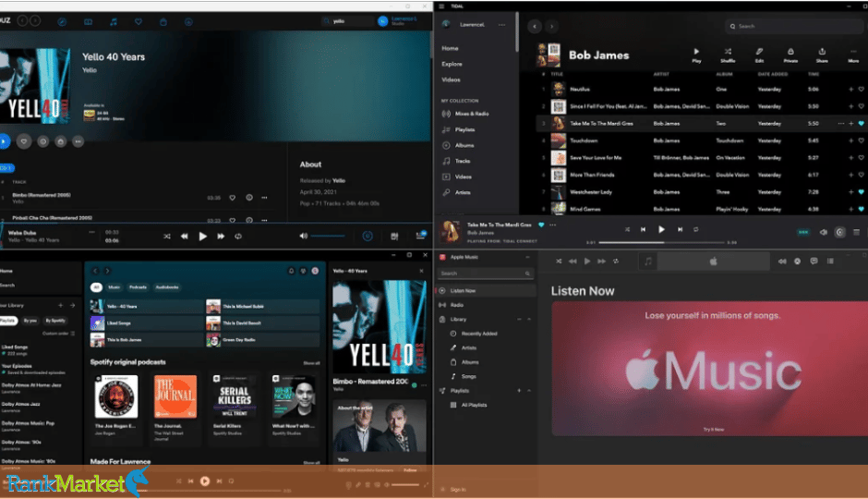Viewport: 868px width, 499px height.
Task: Click Play in TIDAL Bob James header
Action: click(x=696, y=55)
